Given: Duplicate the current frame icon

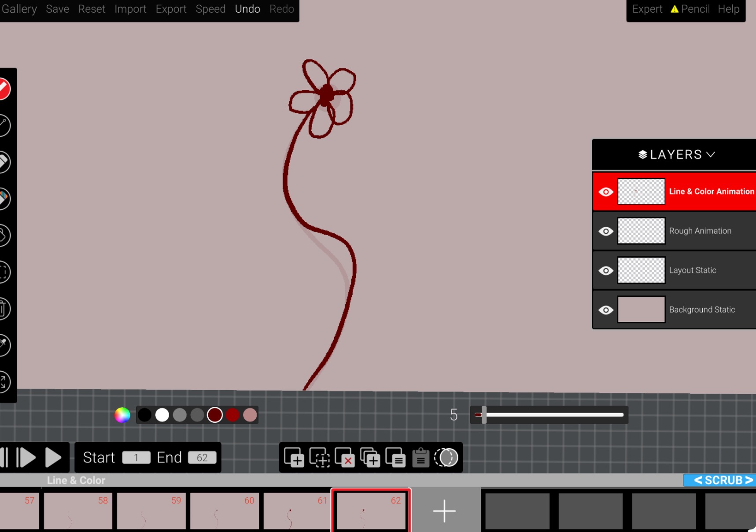Looking at the screenshot, I should (370, 458).
